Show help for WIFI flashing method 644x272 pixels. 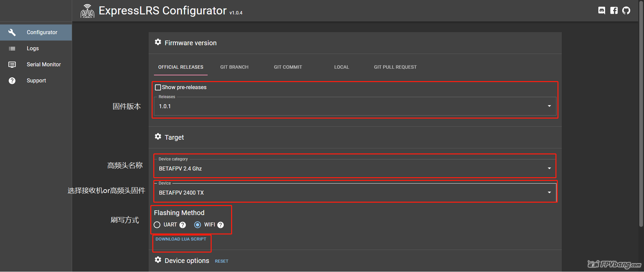220,225
